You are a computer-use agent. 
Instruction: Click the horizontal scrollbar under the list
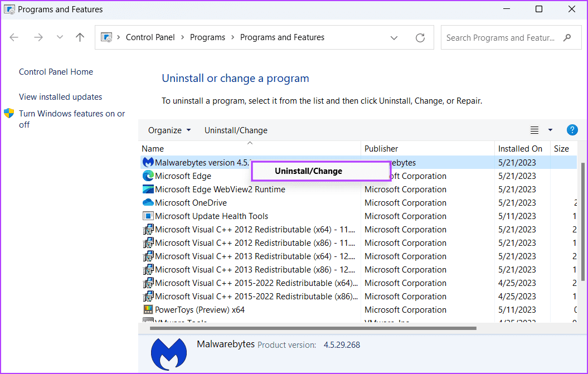tap(313, 328)
